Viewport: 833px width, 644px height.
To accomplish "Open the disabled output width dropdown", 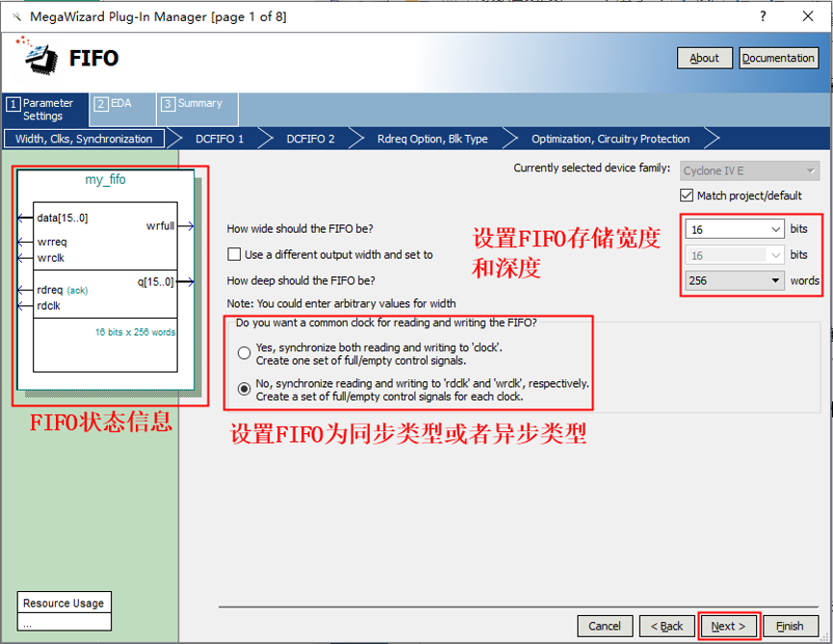I will 735,255.
